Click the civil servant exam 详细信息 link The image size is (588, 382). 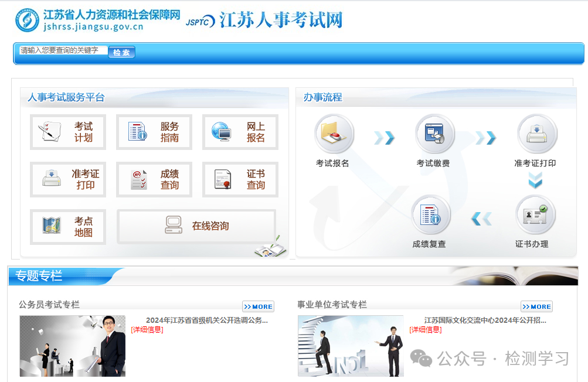(x=146, y=329)
